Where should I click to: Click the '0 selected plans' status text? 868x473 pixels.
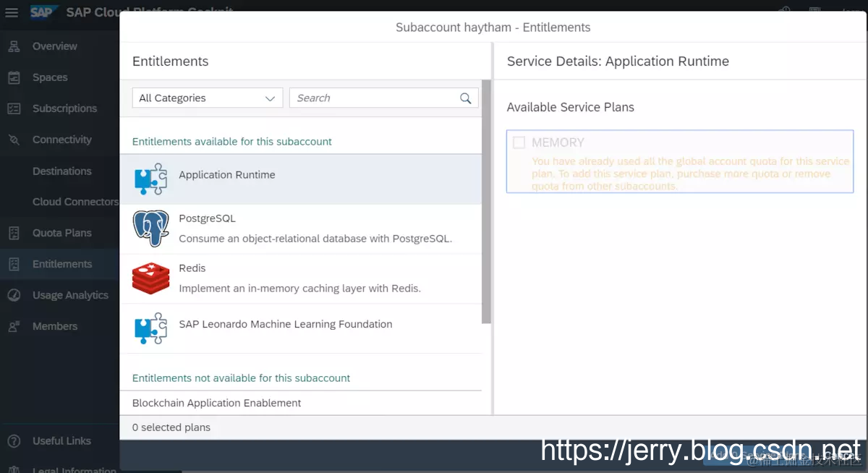171,427
